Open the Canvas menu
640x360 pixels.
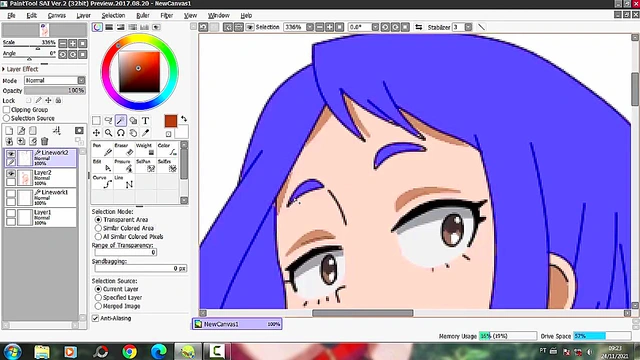57,15
